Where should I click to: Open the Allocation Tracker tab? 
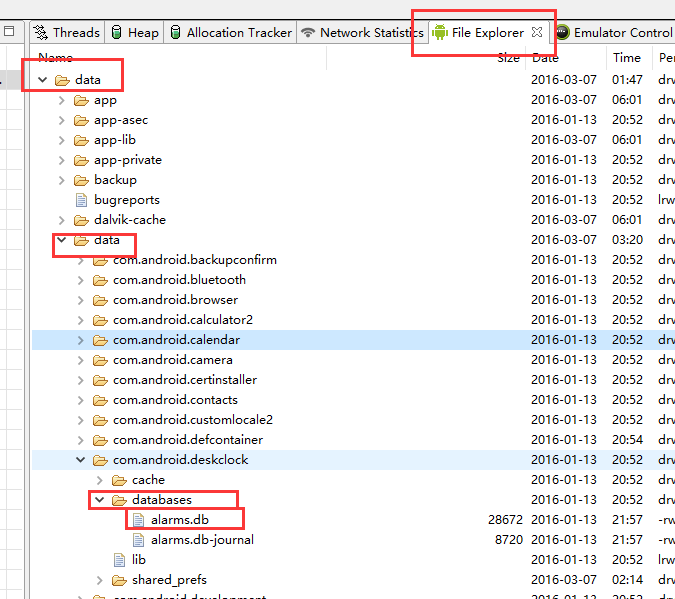click(230, 32)
